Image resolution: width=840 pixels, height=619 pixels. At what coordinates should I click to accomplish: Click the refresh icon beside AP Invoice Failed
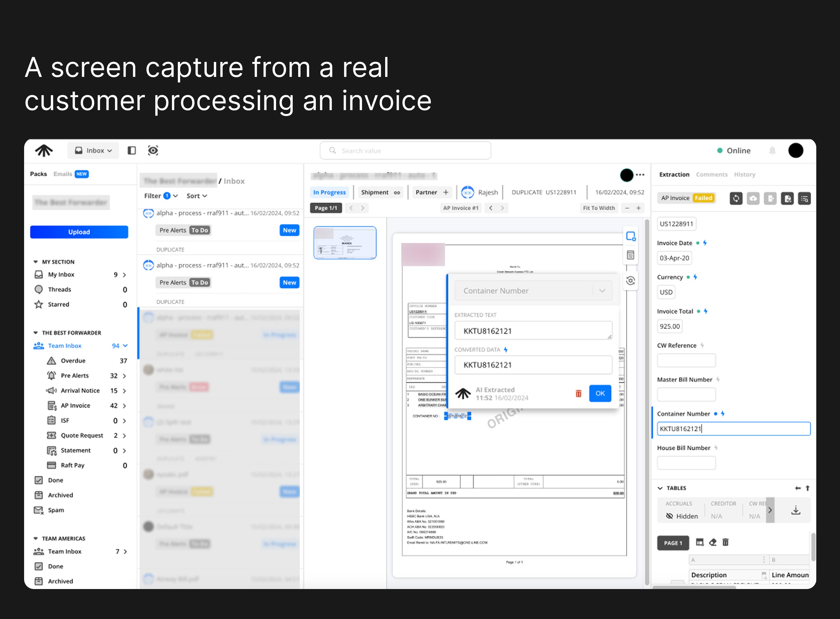click(x=735, y=198)
